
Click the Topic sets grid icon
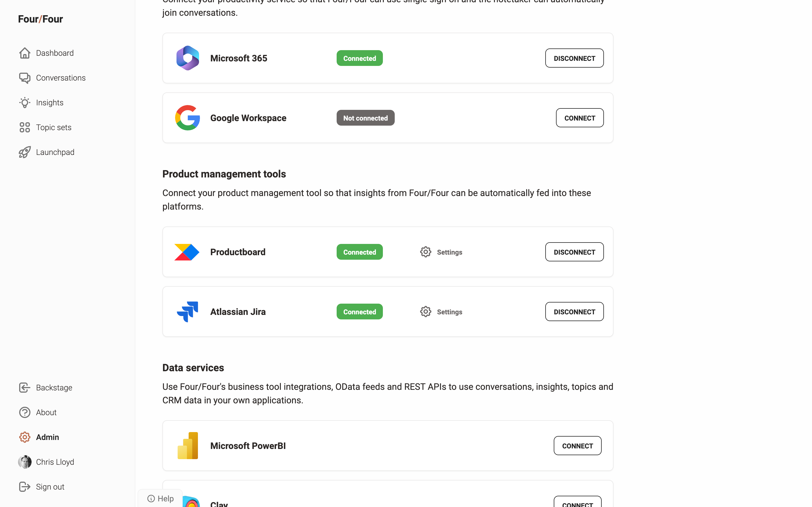pyautogui.click(x=25, y=127)
